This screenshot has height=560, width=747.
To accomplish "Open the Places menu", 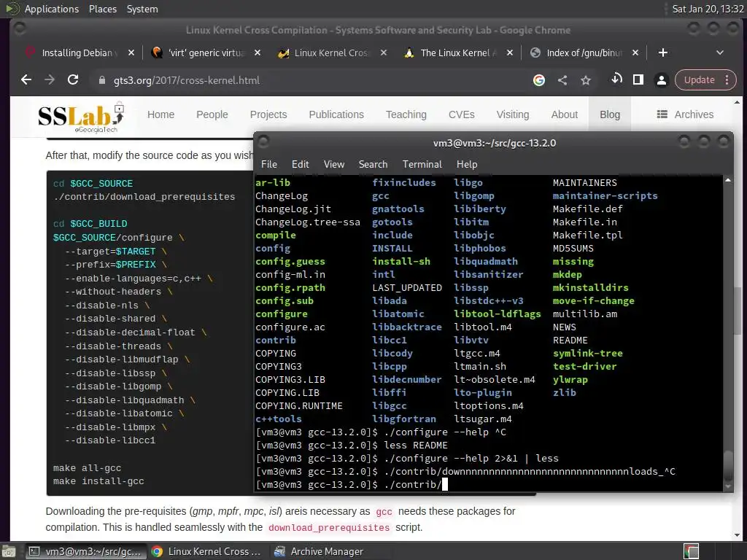I will pos(102,9).
